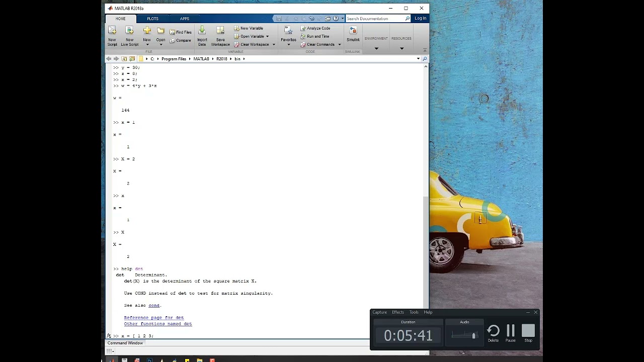Screen dimensions: 644x362
Task: Search the current folder via magnifier icon
Action: [425, 59]
